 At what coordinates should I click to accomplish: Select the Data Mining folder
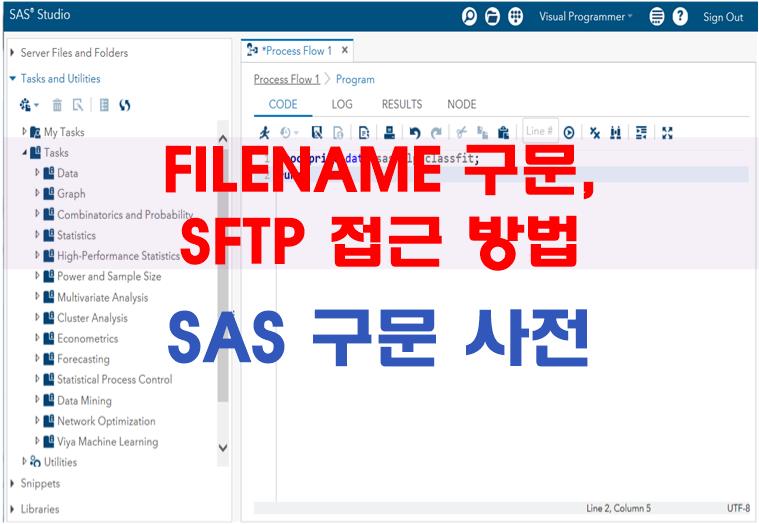point(84,400)
